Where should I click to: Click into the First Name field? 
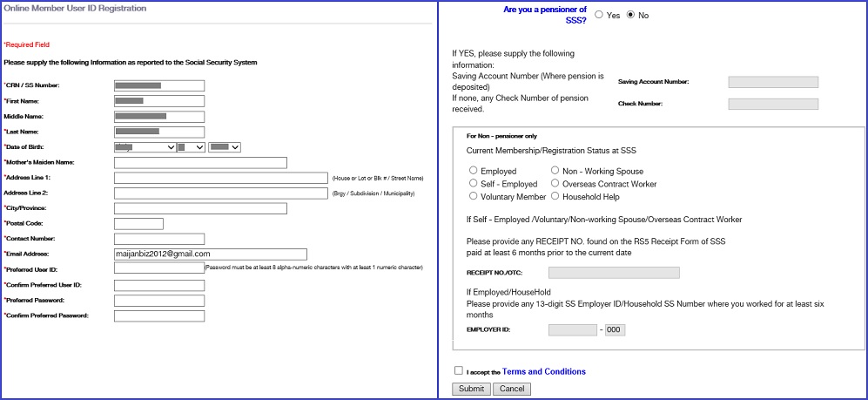point(159,101)
